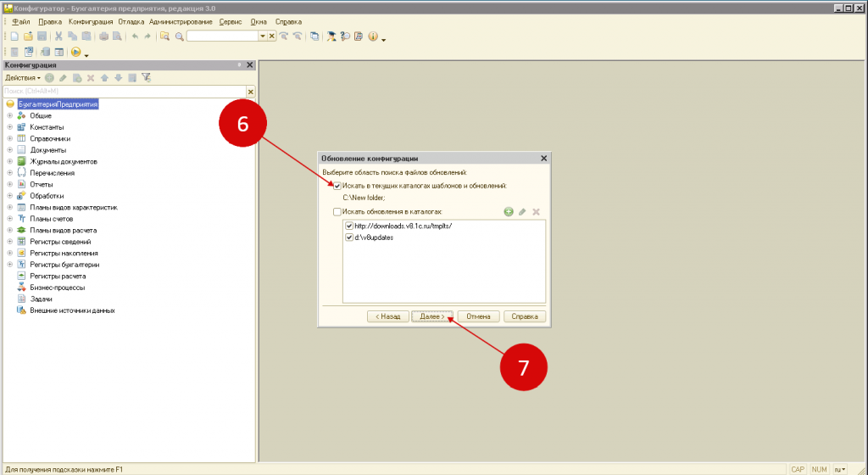Click the Redo arrow icon
This screenshot has height=475, width=868.
click(147, 36)
